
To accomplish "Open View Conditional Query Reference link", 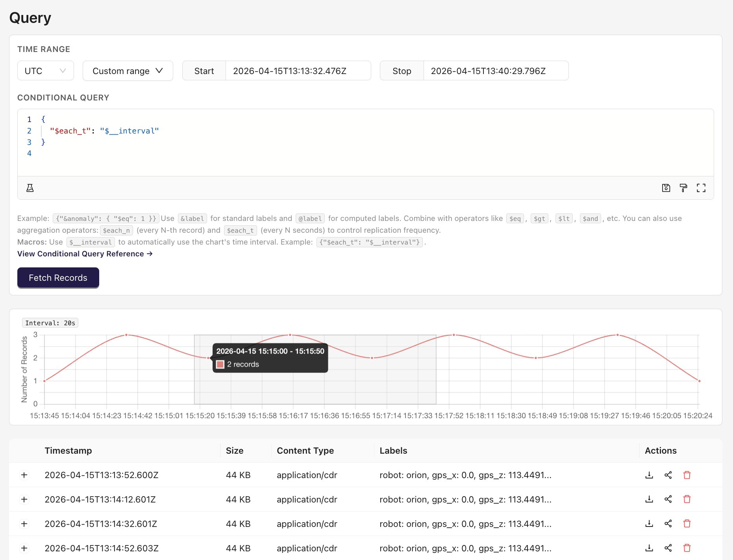I will 85,254.
